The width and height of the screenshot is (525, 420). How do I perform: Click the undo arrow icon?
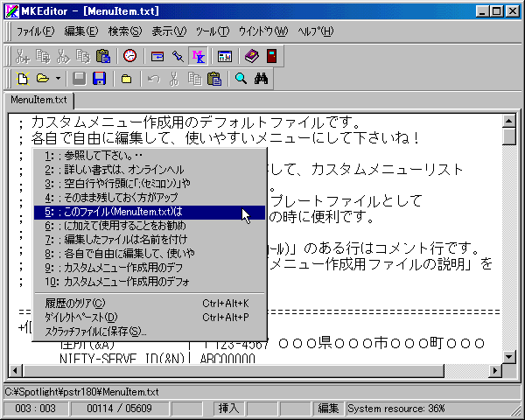(x=154, y=79)
